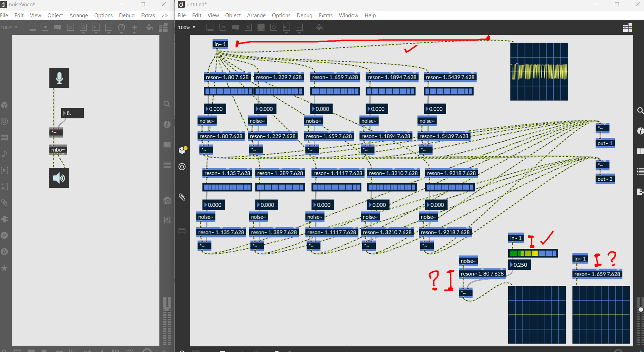Click the target icon in untitled left sidebar
The image size is (644, 352).
(x=182, y=167)
